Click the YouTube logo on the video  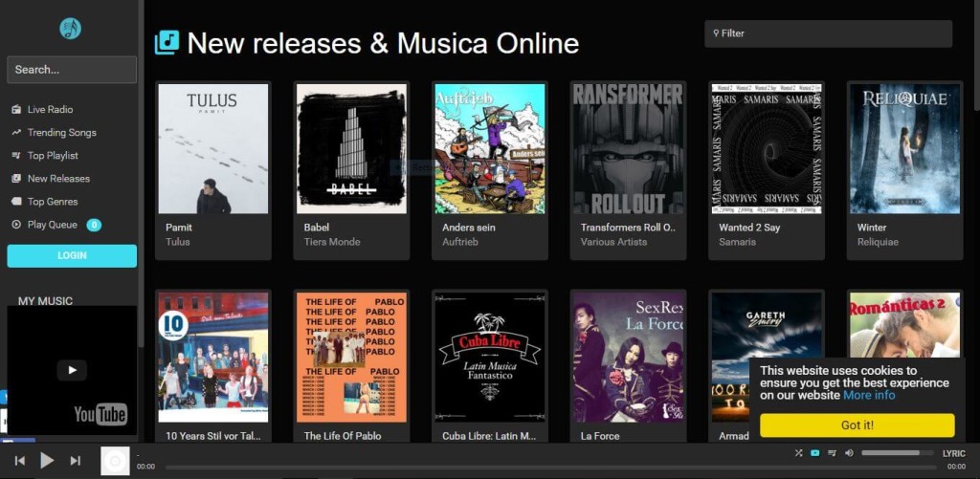pos(100,415)
